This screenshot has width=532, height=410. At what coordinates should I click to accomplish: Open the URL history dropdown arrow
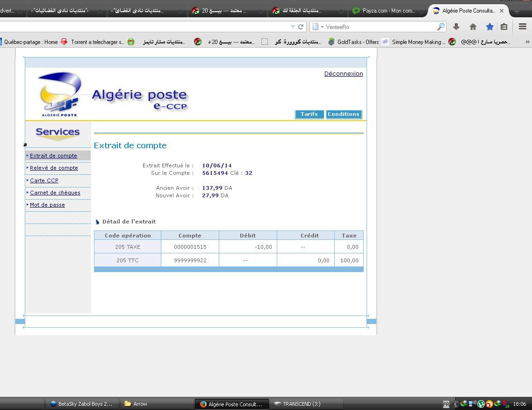pyautogui.click(x=293, y=27)
